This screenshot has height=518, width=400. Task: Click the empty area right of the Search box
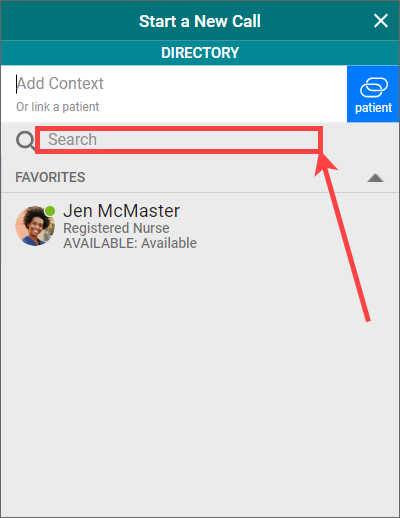(x=360, y=140)
